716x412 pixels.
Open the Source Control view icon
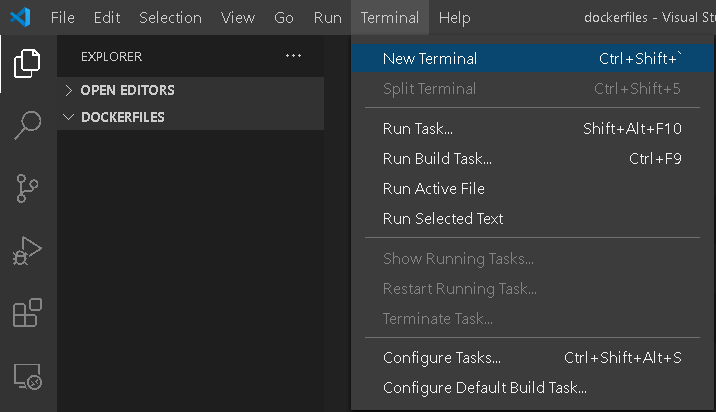[27, 188]
